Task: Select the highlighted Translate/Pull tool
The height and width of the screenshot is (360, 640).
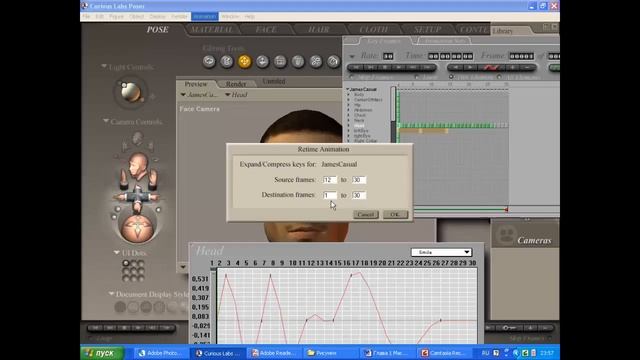Action: click(244, 61)
